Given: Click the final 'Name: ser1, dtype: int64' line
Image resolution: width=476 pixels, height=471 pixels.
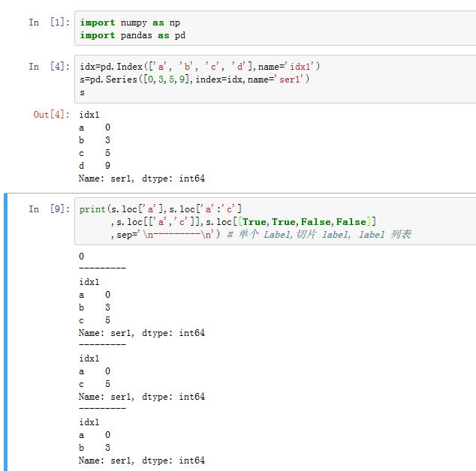Looking at the screenshot, I should point(141,460).
